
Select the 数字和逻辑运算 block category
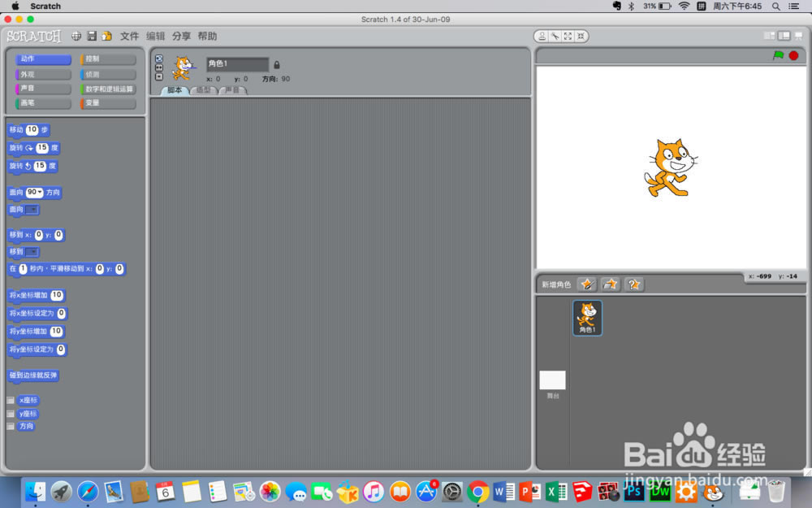(x=108, y=89)
